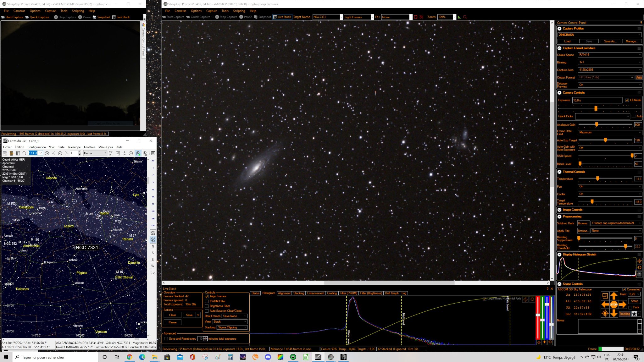Select the Az alt-azimuth coordinates icon
Screen dimensions: 644x362
(153, 240)
